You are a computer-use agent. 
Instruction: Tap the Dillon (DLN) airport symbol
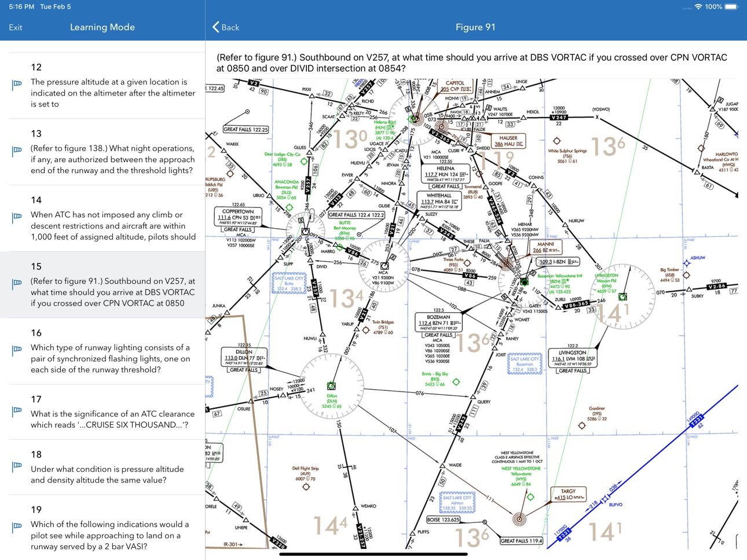point(331,386)
